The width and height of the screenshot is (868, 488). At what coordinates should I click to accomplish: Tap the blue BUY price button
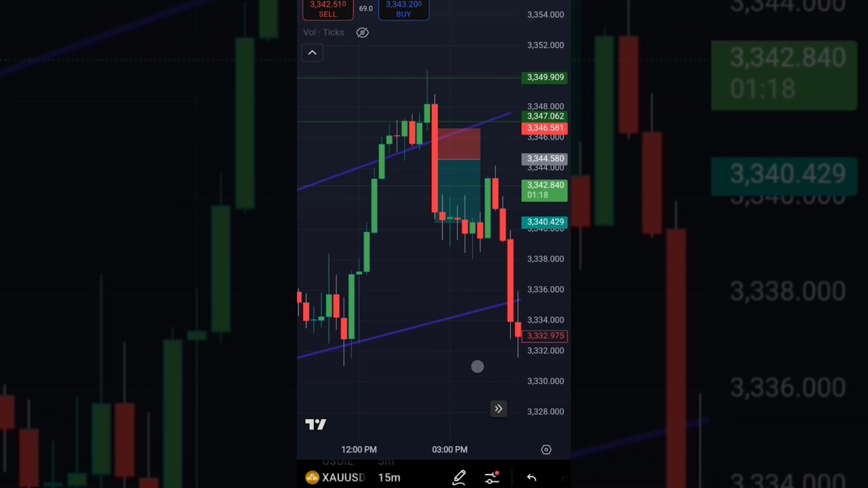[x=403, y=9]
